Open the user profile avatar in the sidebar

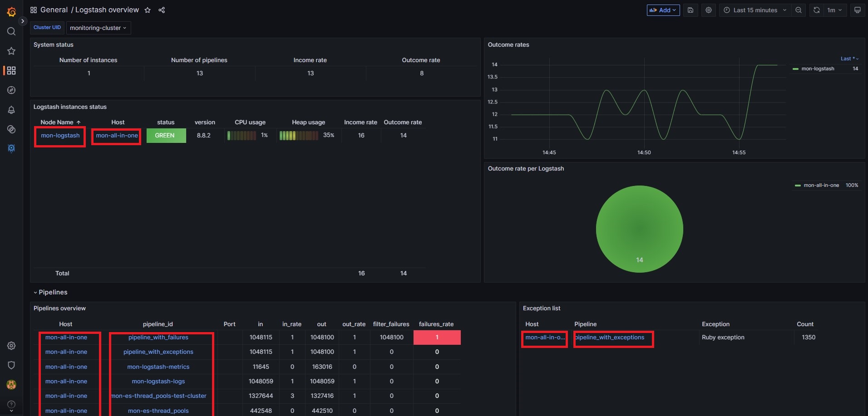pyautogui.click(x=11, y=385)
